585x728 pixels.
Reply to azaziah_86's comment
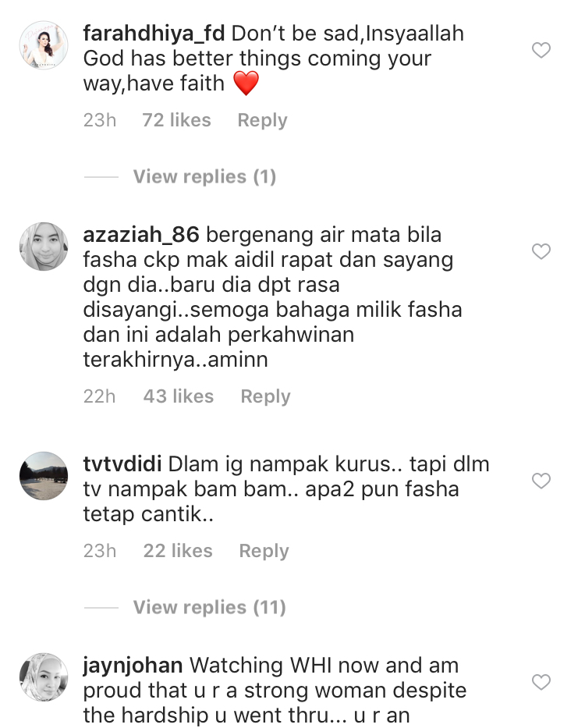coord(265,396)
